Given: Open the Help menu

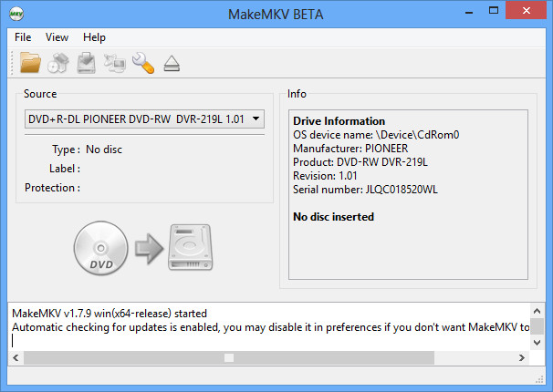Looking at the screenshot, I should coord(94,37).
